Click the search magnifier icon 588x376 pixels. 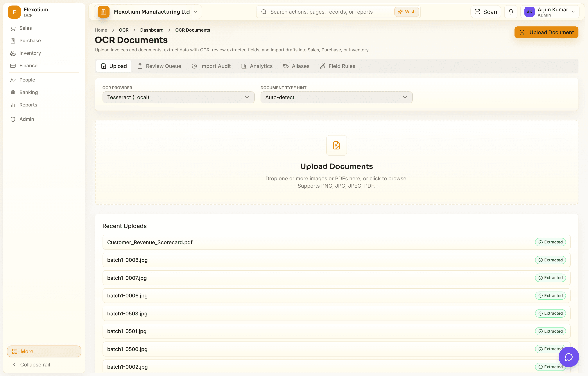[x=264, y=12]
